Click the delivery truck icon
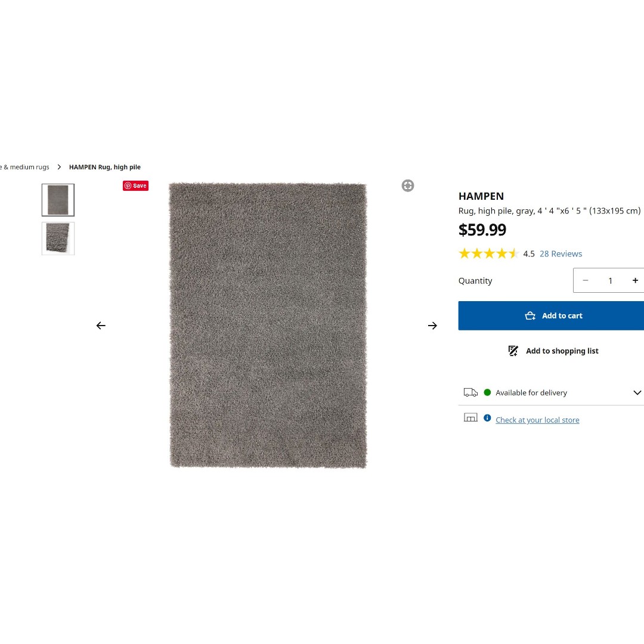 pyautogui.click(x=470, y=392)
